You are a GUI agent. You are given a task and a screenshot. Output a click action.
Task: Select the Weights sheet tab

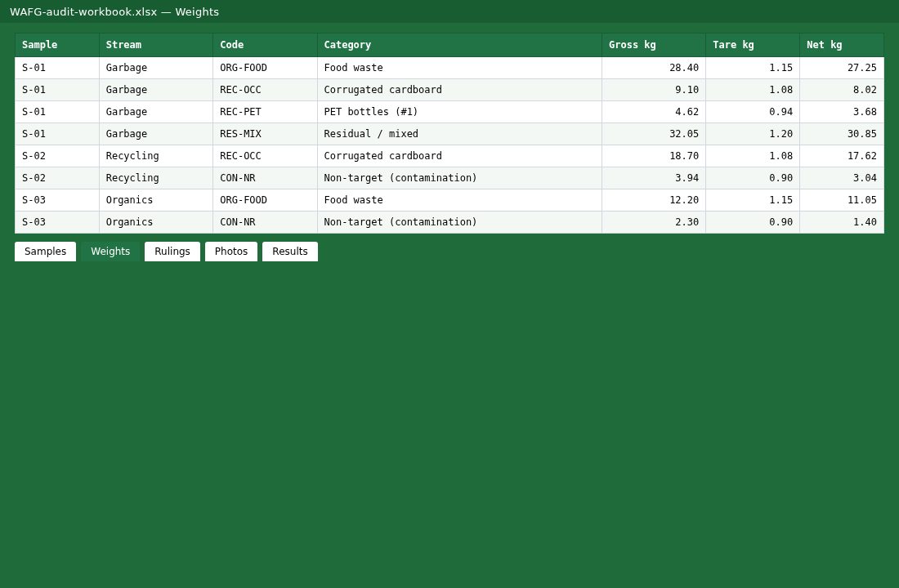110,252
